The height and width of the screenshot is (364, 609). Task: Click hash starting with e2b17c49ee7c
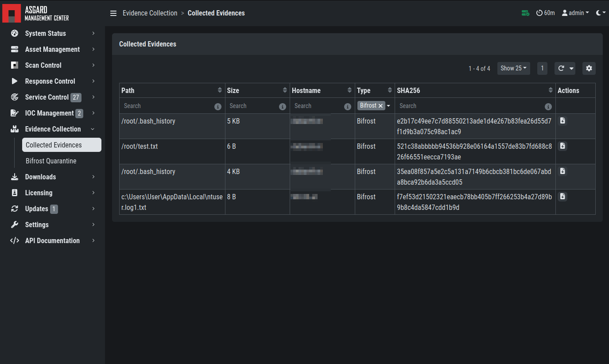coord(474,126)
